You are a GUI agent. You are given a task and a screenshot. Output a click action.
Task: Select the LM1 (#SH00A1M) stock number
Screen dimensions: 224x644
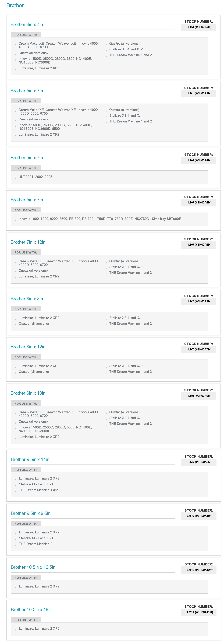[200, 93]
